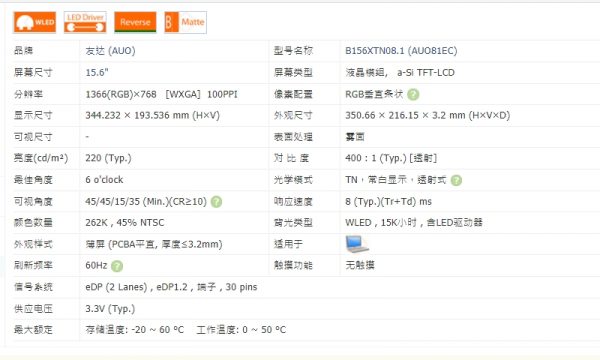Click the 262K, 45% NTSC color value
The height and width of the screenshot is (360, 600).
[x=125, y=223]
